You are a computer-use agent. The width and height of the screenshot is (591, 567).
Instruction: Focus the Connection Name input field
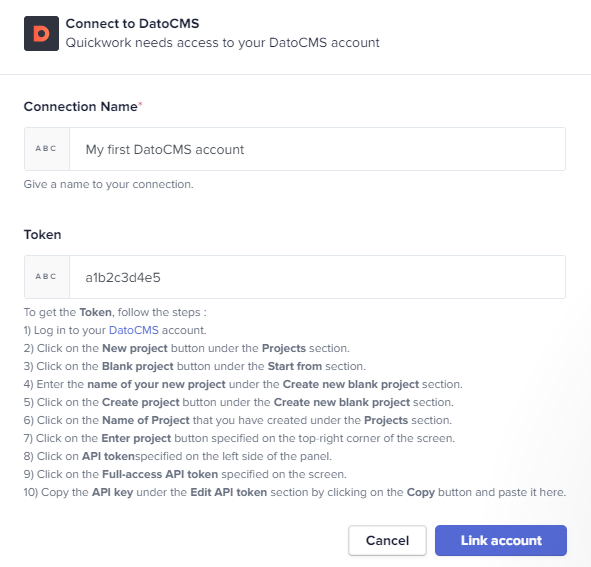(x=317, y=149)
